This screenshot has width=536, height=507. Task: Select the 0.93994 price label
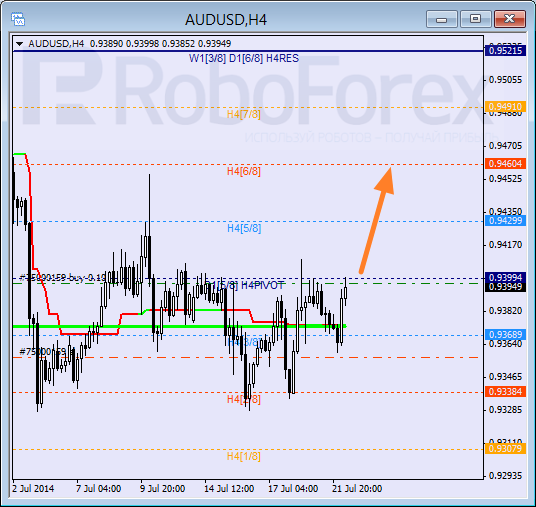pos(505,277)
